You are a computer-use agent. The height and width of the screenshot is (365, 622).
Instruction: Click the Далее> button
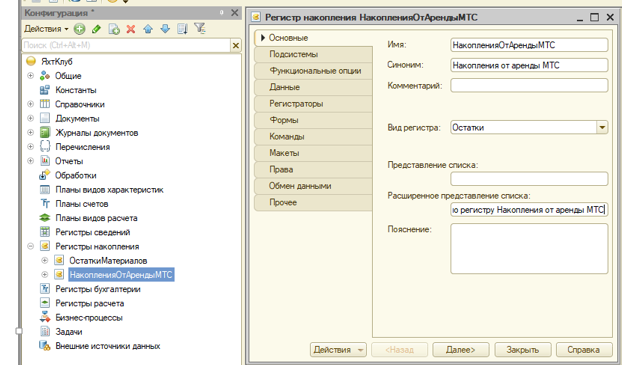pyautogui.click(x=461, y=350)
